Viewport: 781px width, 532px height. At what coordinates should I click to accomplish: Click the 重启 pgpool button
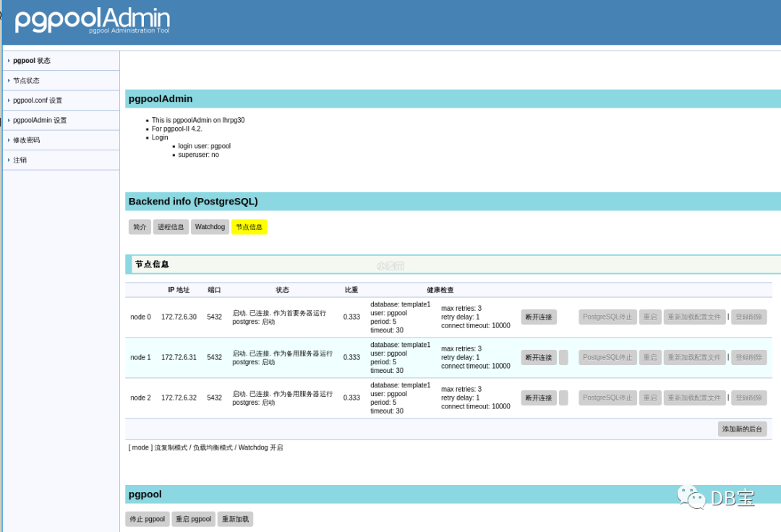pyautogui.click(x=194, y=519)
